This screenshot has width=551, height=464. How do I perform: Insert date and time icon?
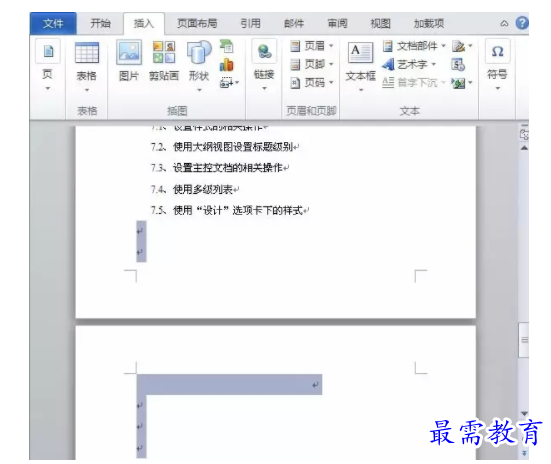click(458, 65)
